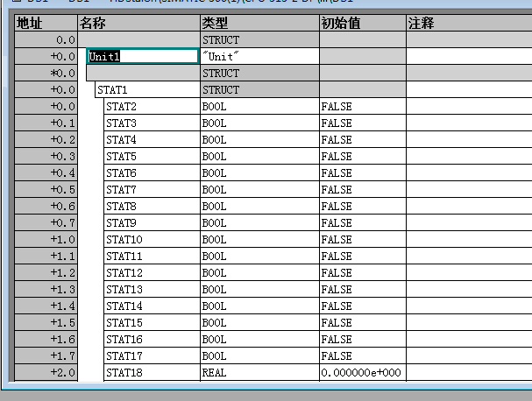This screenshot has height=401, width=532.
Task: Select the STAT11 name cell
Action: tap(152, 256)
